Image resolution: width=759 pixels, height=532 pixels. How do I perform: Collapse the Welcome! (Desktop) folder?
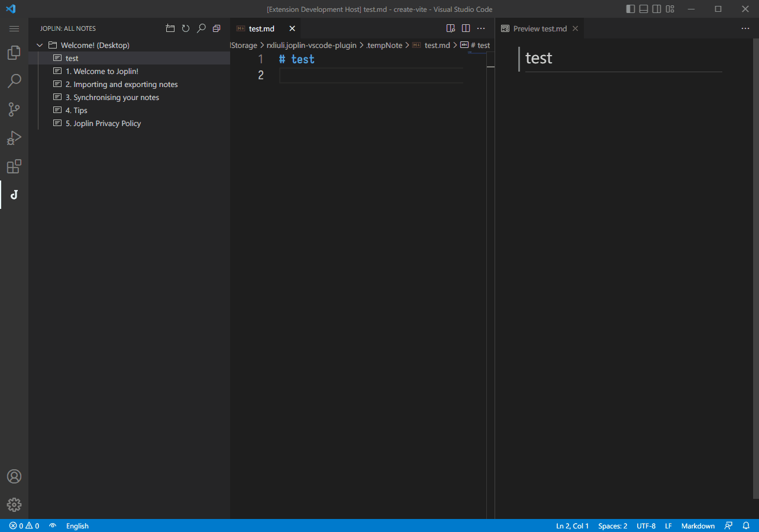(40, 45)
